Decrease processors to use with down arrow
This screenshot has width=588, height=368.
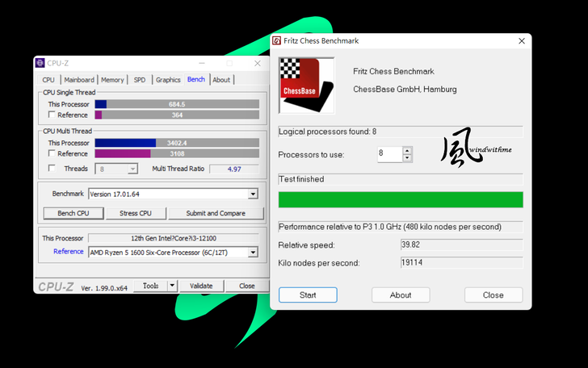pyautogui.click(x=407, y=158)
